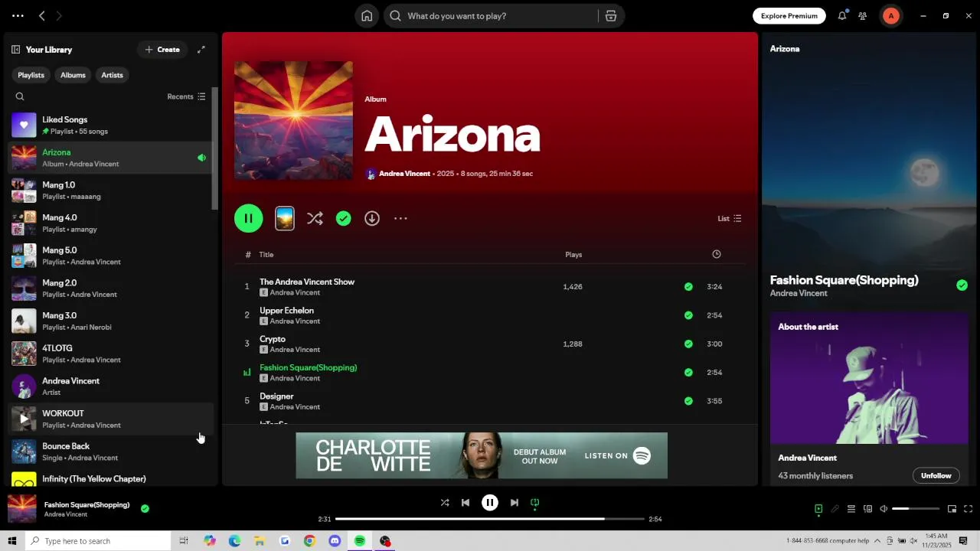
Task: Open WORKOUT playlist in library
Action: (x=110, y=419)
